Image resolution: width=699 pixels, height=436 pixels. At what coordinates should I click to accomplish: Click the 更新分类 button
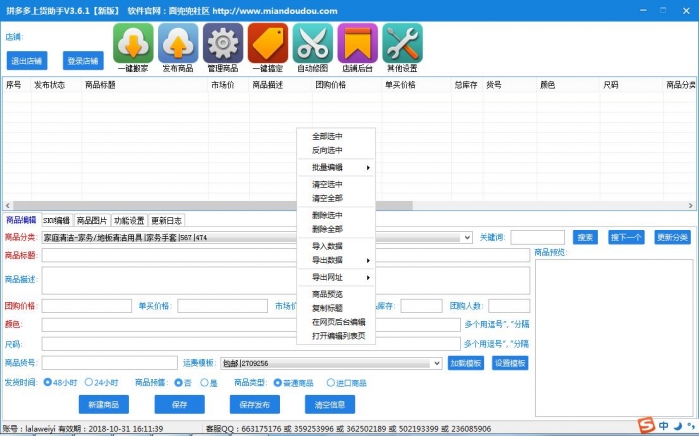(x=672, y=237)
